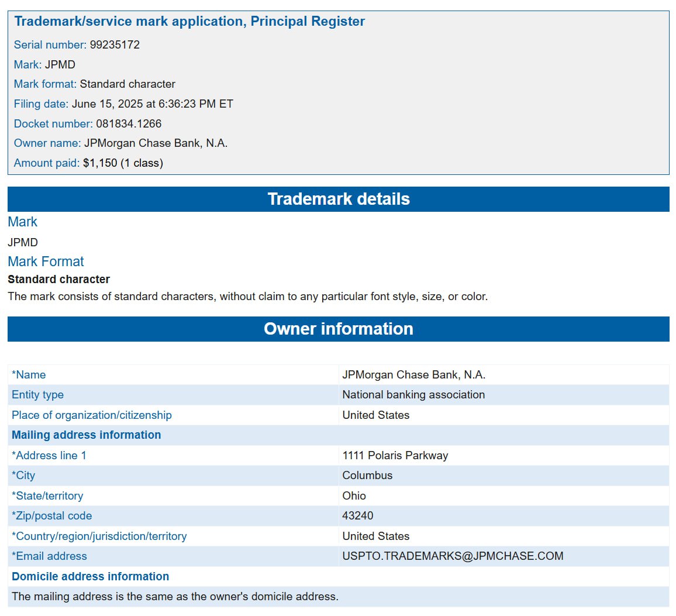Screen dimensions: 676x616
Task: Select the city value 'Columbus'
Action: click(367, 476)
